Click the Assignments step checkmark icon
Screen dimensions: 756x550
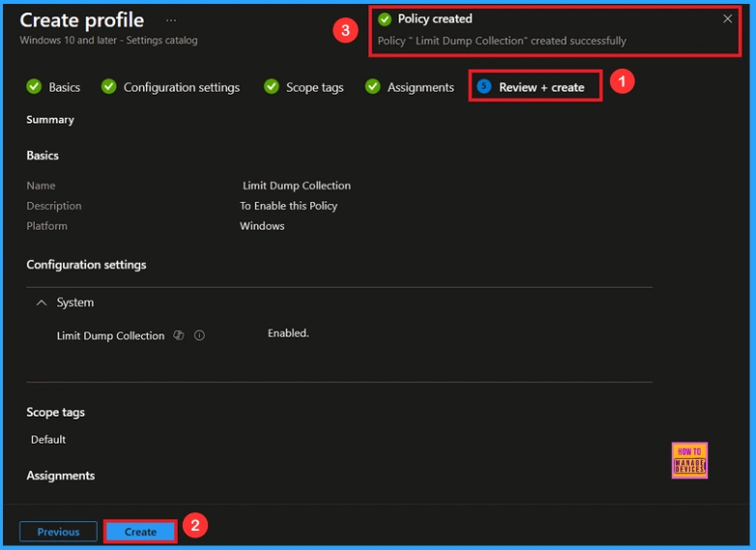pyautogui.click(x=373, y=87)
